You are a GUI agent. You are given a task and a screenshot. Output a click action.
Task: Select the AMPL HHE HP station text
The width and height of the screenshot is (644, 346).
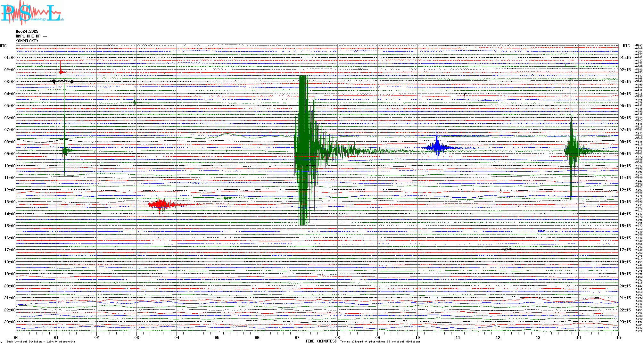click(31, 36)
